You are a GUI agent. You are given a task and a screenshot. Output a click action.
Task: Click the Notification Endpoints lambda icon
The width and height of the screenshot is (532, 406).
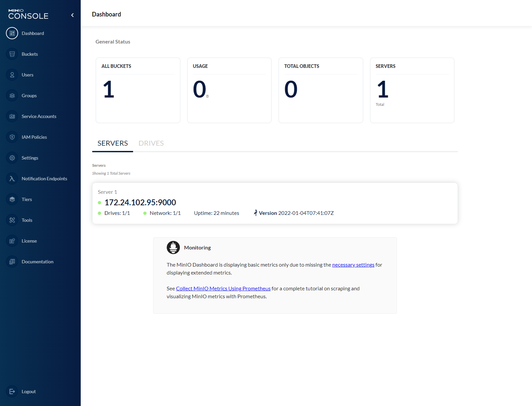point(12,179)
